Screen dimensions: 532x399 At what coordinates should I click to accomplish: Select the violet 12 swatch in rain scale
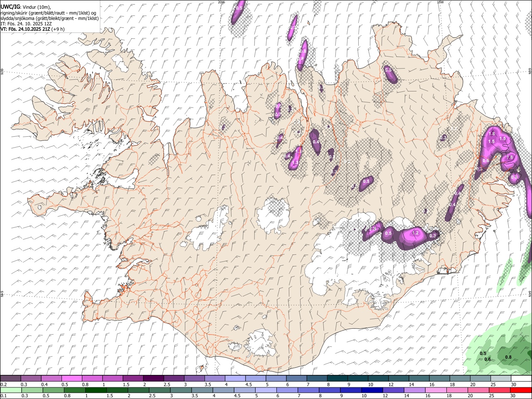click(394, 390)
